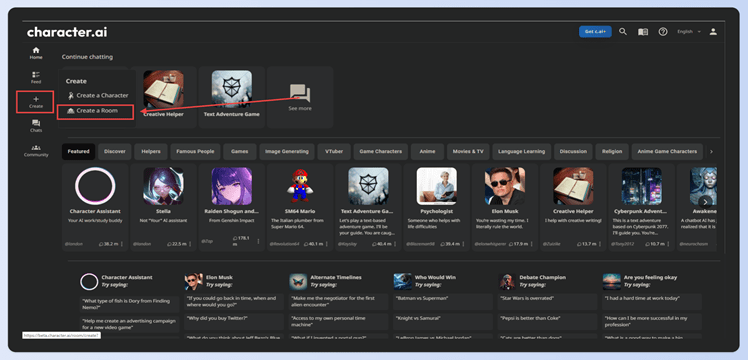Open the help question mark icon

tap(663, 32)
